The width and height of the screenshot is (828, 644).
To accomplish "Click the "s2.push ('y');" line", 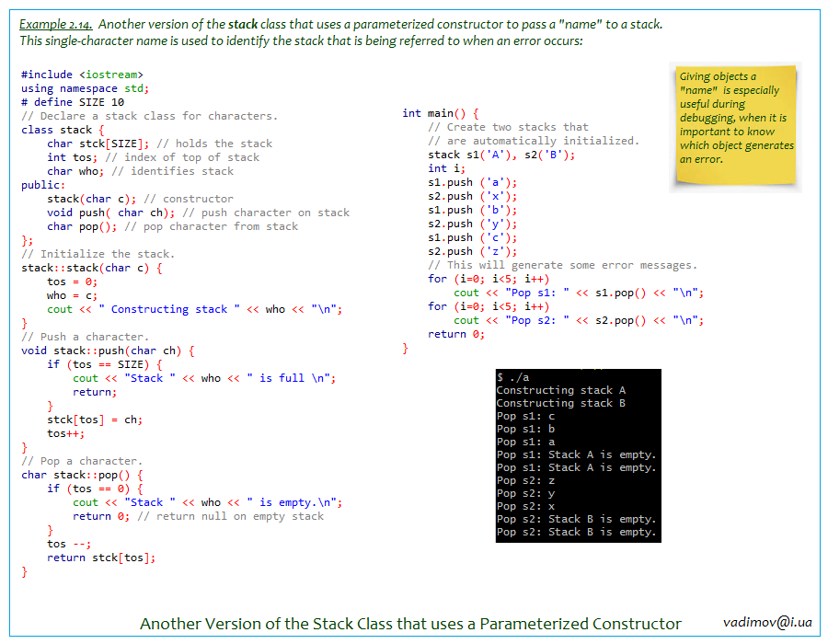I will 472,224.
